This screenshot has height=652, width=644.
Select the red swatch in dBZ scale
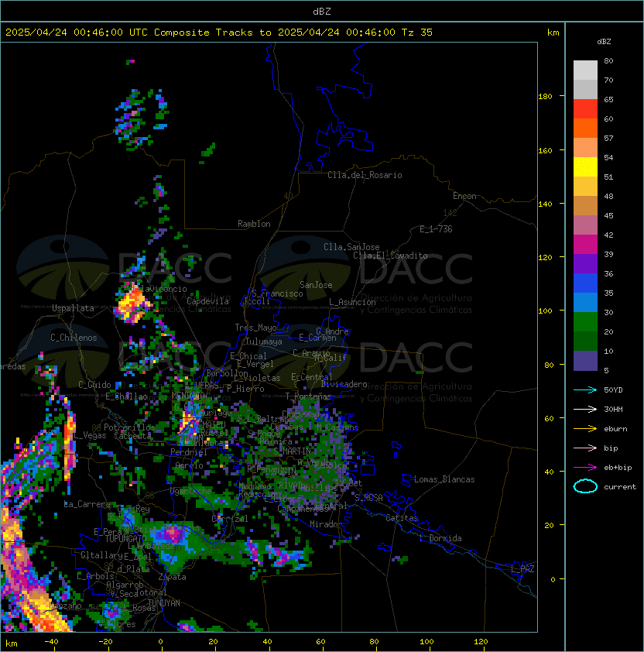585,109
